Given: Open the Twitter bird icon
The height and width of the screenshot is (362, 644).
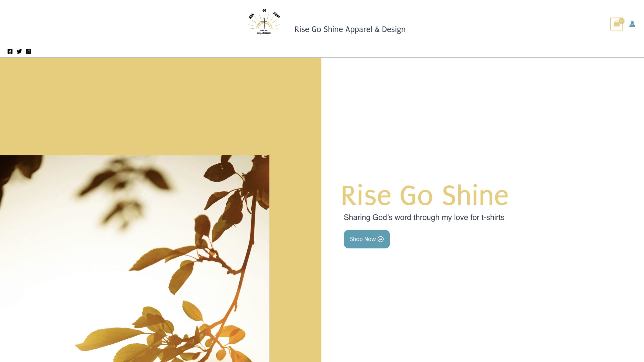Looking at the screenshot, I should pyautogui.click(x=19, y=51).
